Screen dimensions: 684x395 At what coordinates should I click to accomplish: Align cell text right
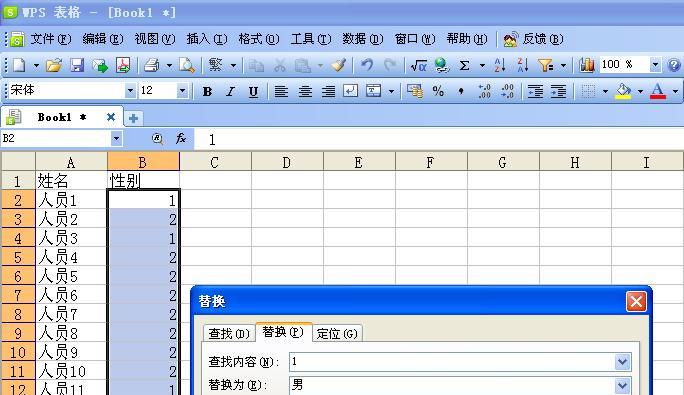[328, 91]
